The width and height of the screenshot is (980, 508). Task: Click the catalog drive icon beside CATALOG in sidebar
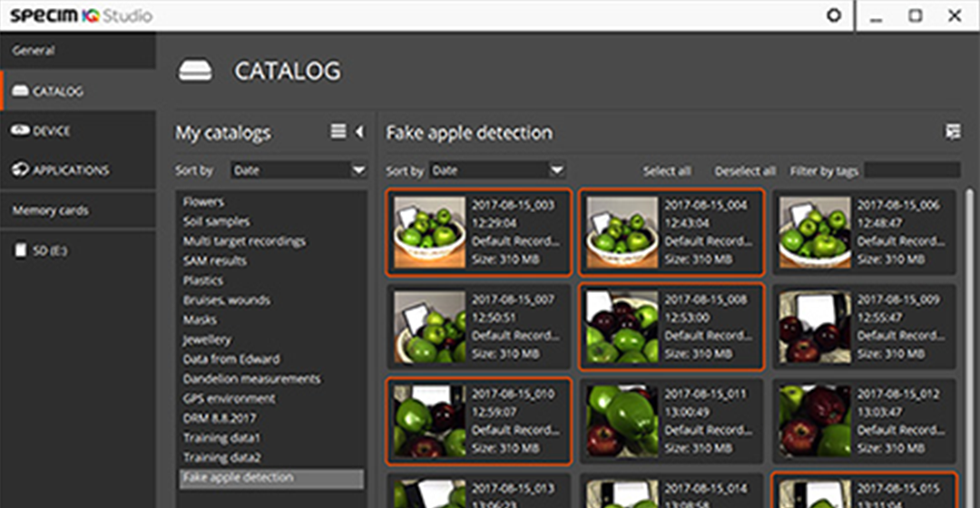20,92
